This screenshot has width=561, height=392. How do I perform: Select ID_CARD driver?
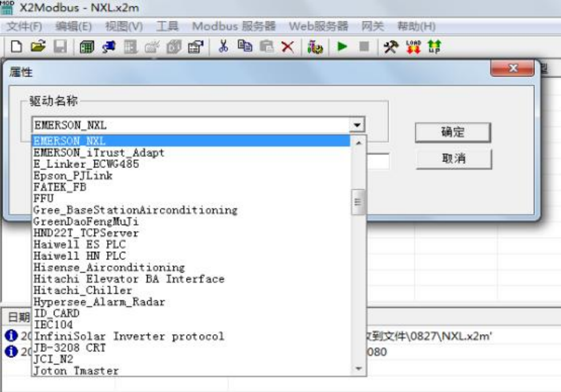[x=191, y=313]
